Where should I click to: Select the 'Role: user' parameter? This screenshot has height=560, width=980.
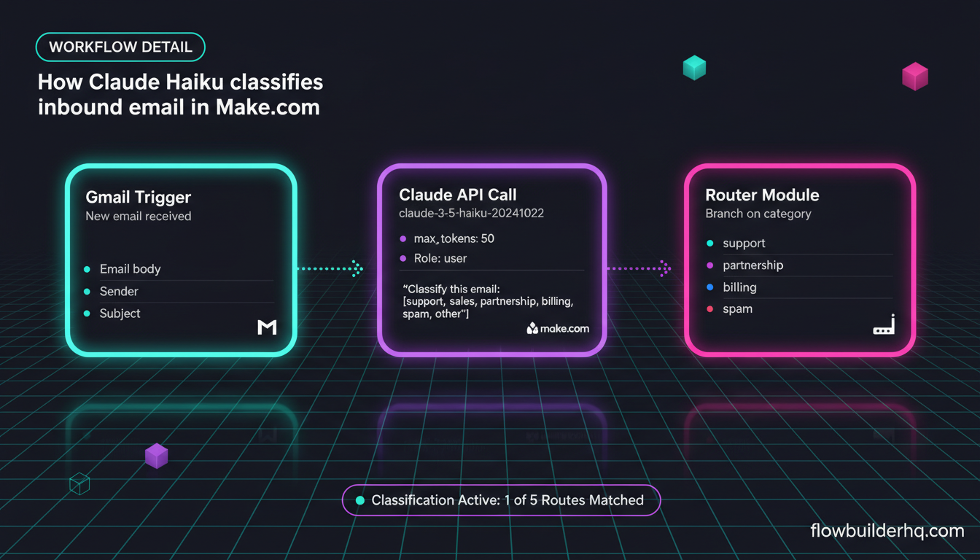click(x=434, y=258)
